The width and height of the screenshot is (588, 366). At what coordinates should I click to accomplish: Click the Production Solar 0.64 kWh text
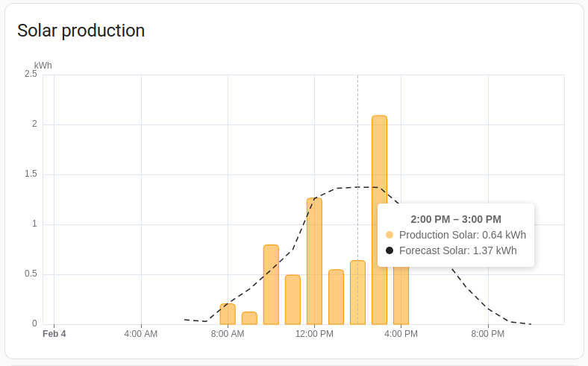463,235
